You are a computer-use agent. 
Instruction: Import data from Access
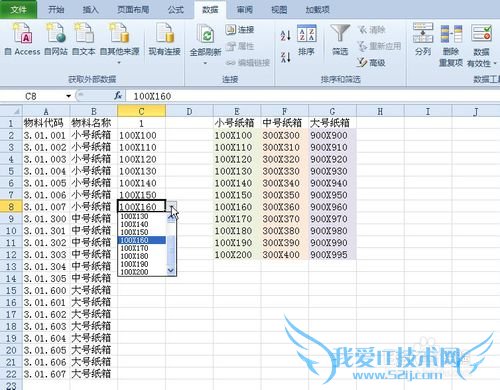pyautogui.click(x=23, y=39)
